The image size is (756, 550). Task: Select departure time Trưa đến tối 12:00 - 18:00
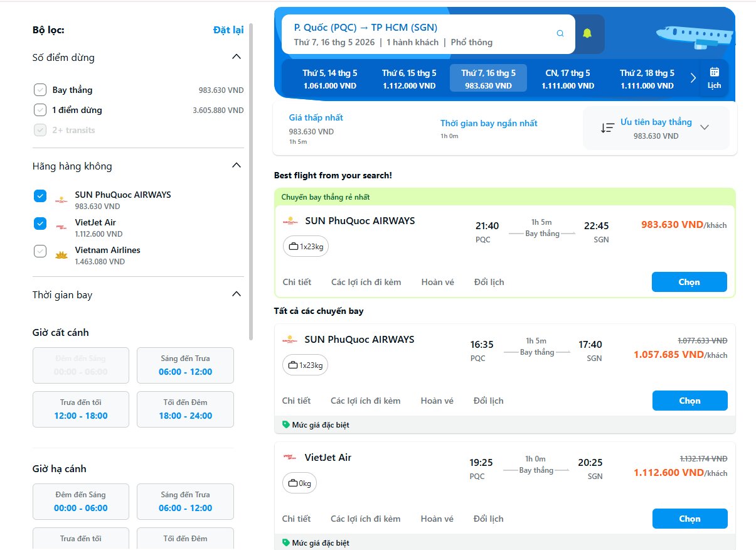tap(81, 409)
